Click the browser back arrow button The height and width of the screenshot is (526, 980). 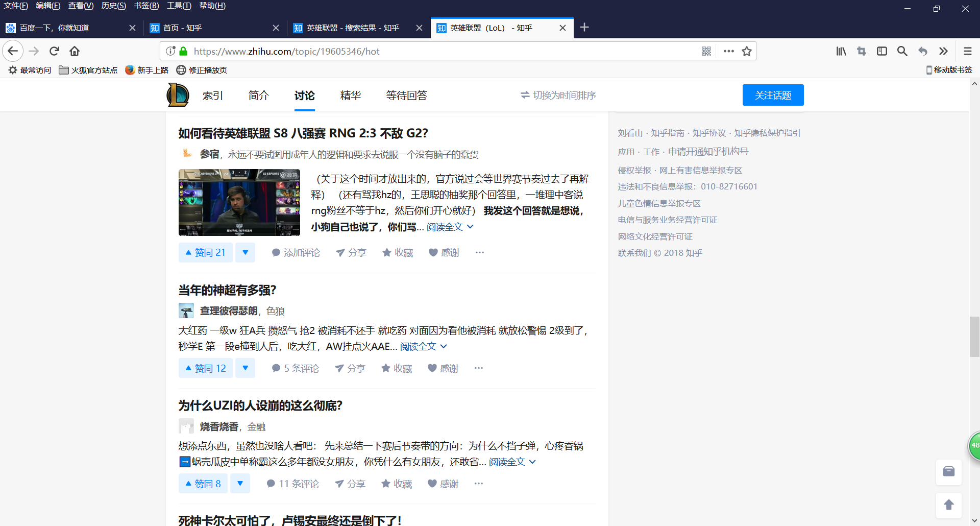(13, 51)
